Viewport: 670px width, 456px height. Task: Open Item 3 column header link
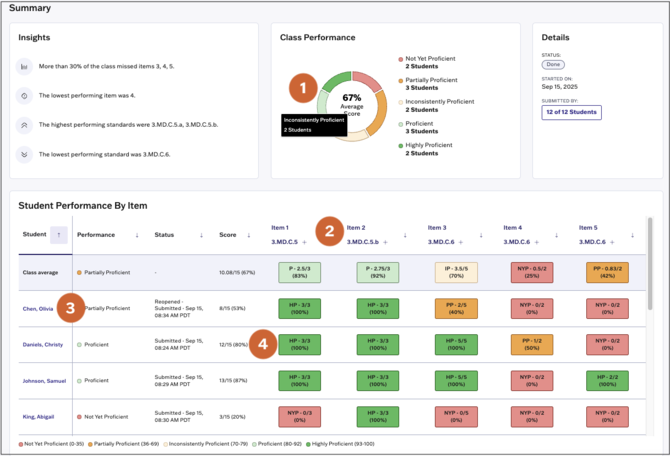tap(437, 228)
